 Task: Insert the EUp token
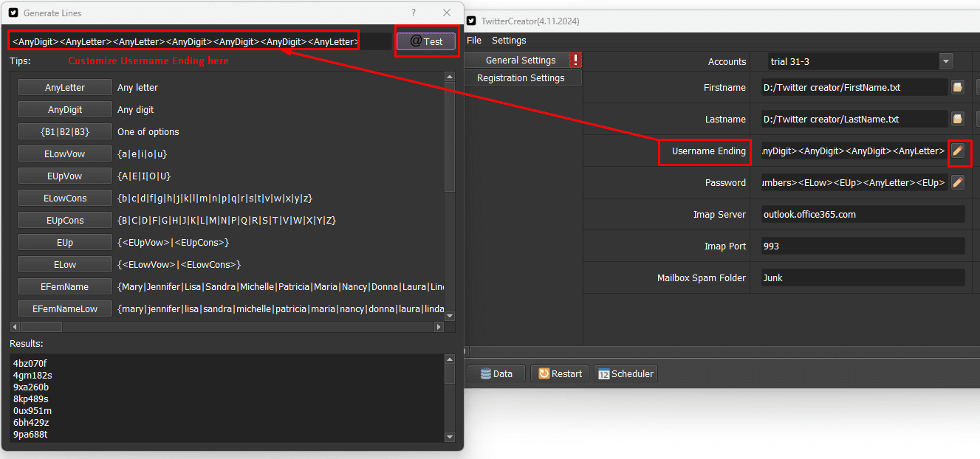[65, 242]
